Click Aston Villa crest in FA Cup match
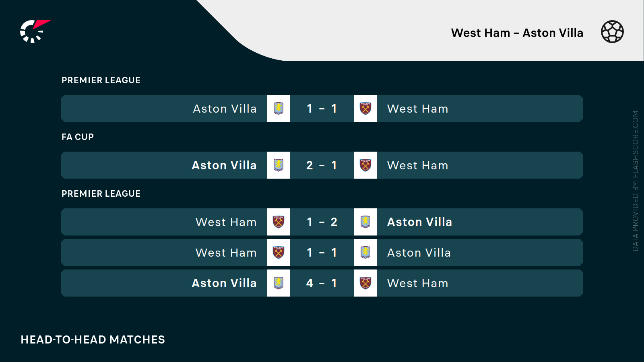 (x=279, y=165)
